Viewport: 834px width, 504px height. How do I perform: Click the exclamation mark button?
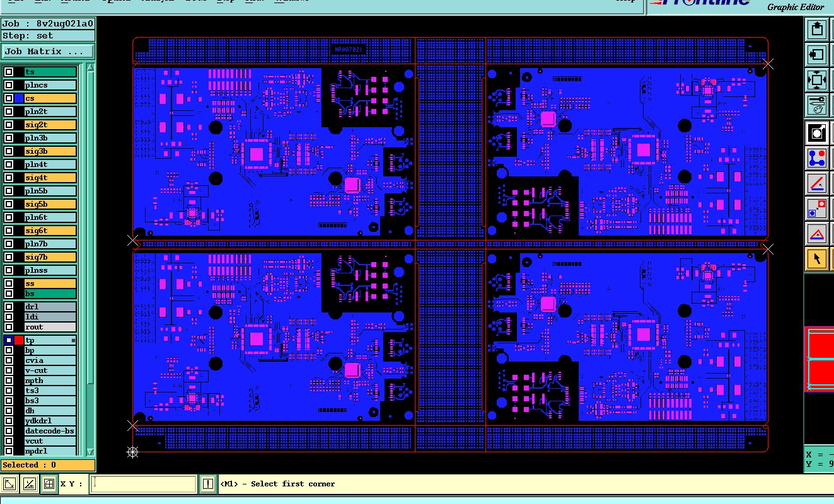(208, 484)
